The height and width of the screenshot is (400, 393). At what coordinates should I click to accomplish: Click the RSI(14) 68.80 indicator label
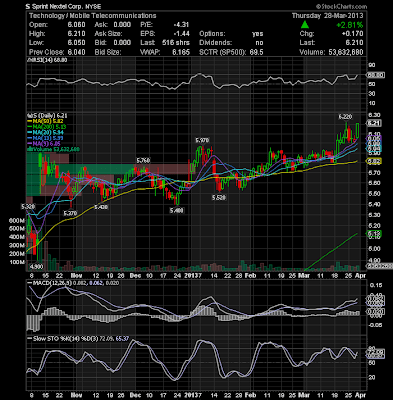[47, 60]
